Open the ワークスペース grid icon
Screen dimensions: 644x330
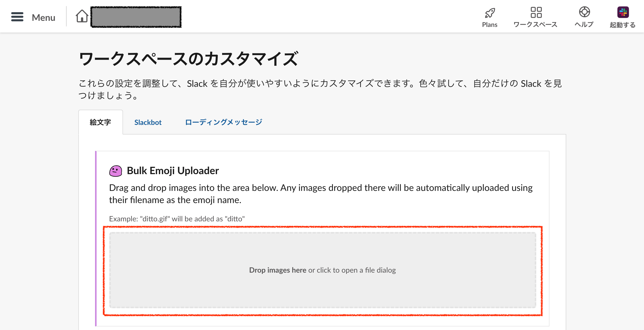click(x=536, y=12)
